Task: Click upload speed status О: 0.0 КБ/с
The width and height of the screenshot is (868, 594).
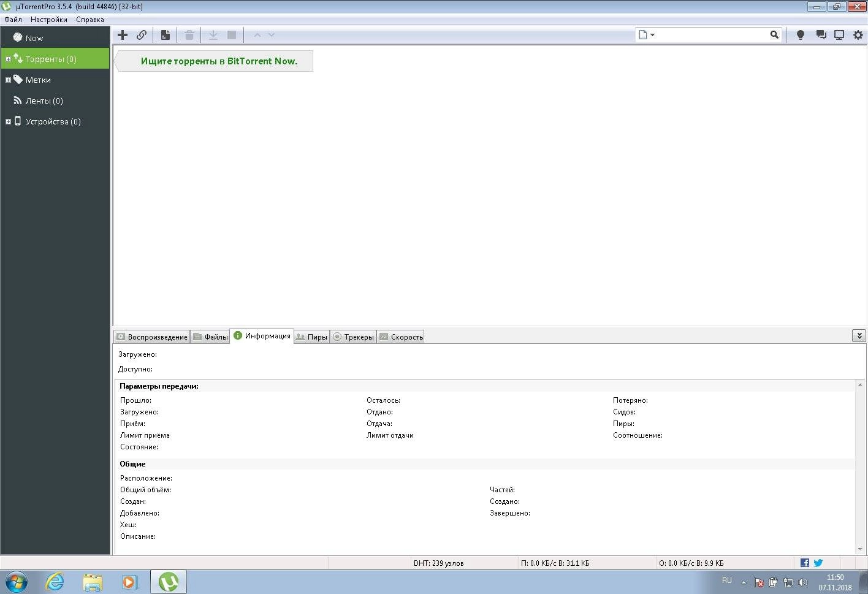Action: pos(691,563)
